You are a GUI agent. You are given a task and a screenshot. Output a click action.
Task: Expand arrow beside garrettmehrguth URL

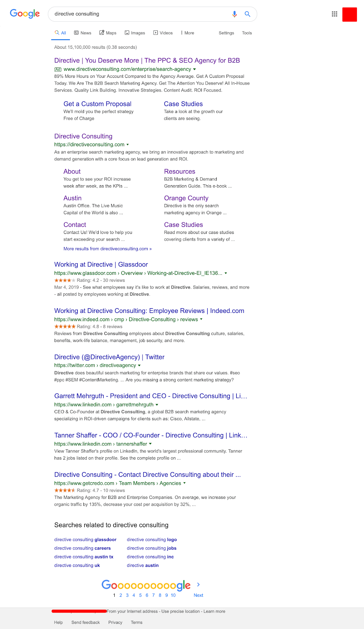[x=157, y=405]
